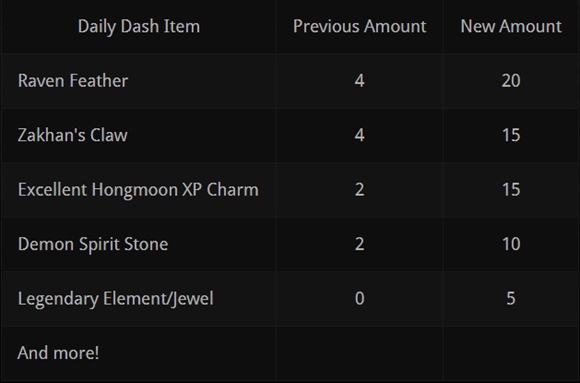Click Raven Feather's previous amount 4
Viewport: 580px width, 383px height.
coord(360,81)
